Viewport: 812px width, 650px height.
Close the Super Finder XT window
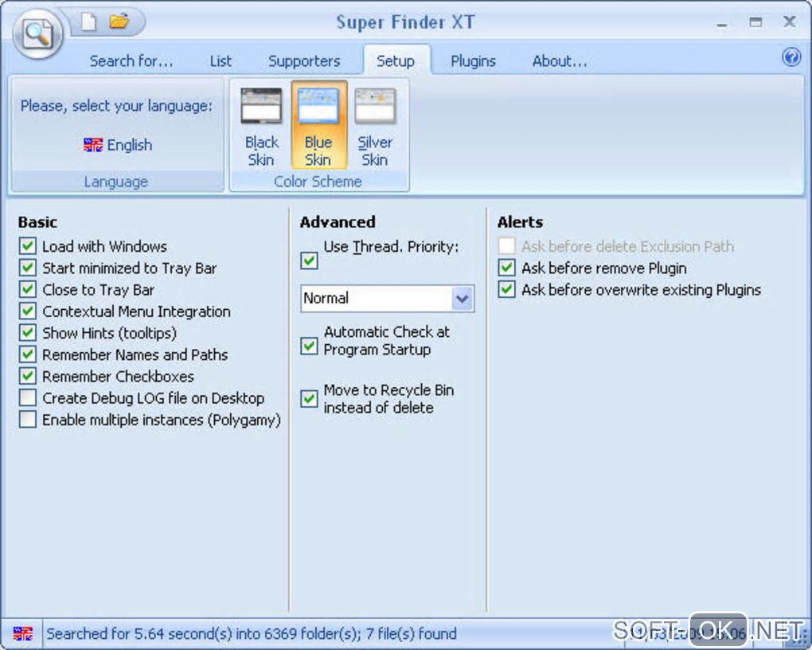790,22
